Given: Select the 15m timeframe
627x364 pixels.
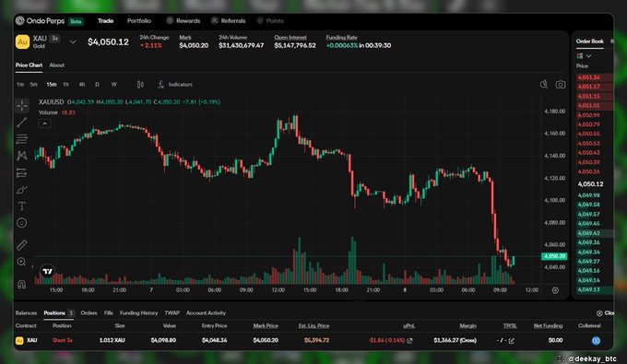Looking at the screenshot, I should tap(52, 84).
